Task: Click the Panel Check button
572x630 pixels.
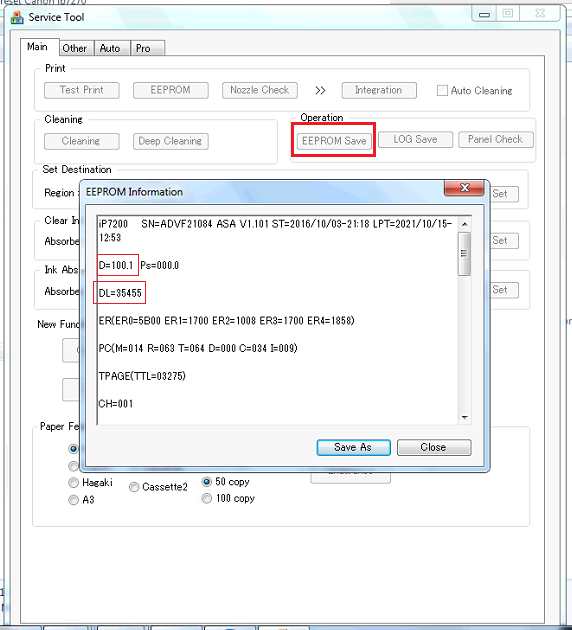Action: point(496,139)
